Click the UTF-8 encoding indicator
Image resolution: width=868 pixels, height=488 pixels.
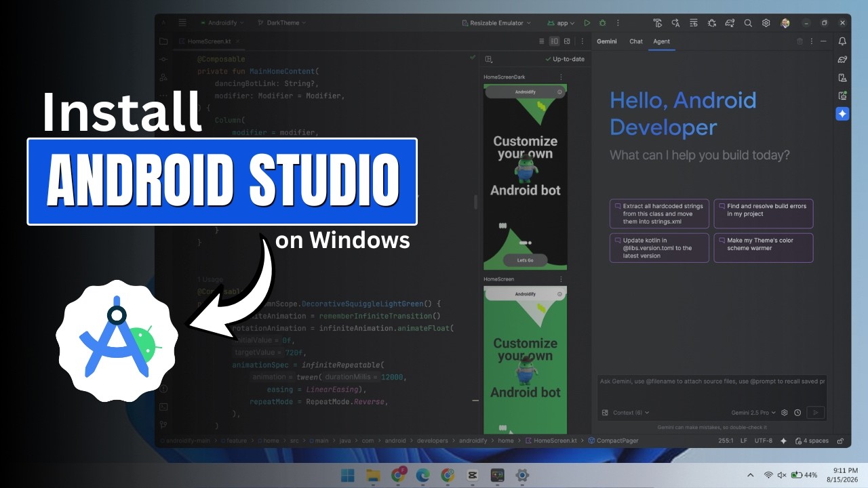764,441
